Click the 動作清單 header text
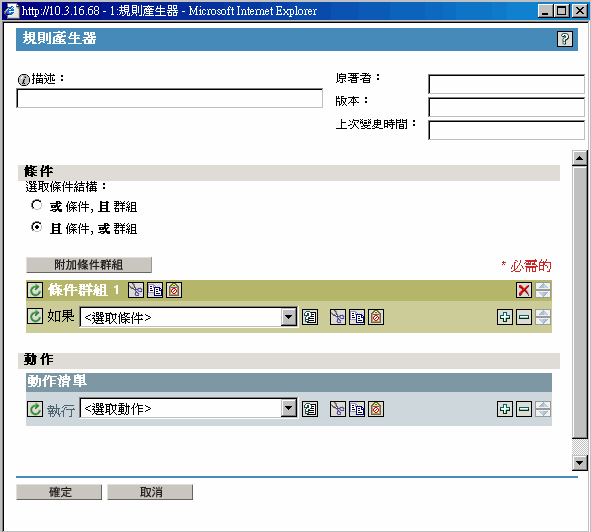The image size is (591, 532). point(57,381)
